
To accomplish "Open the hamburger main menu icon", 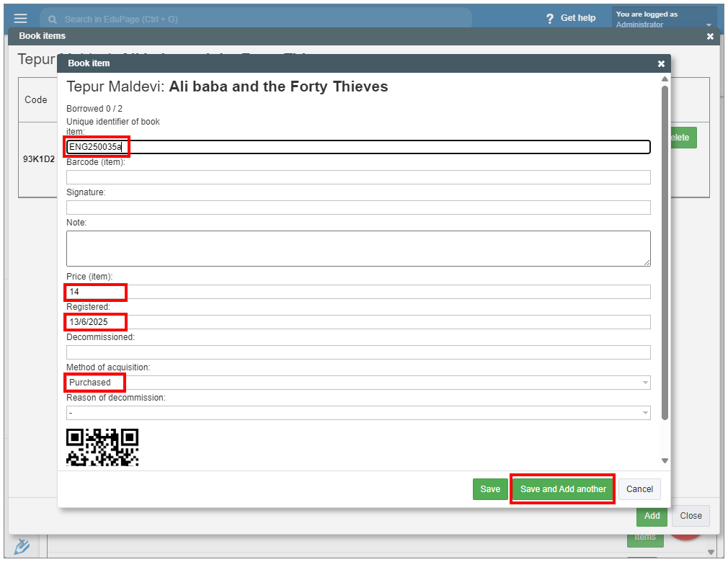I will click(20, 19).
